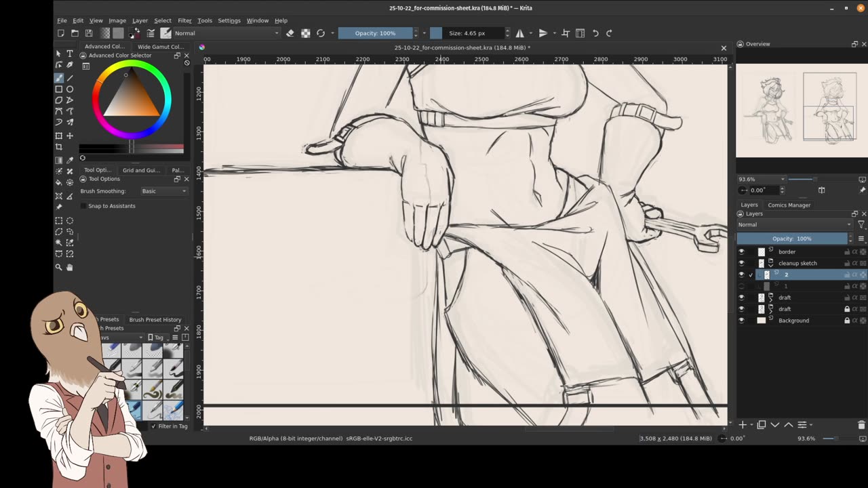Open an existing document from toolbar

pyautogui.click(x=75, y=33)
